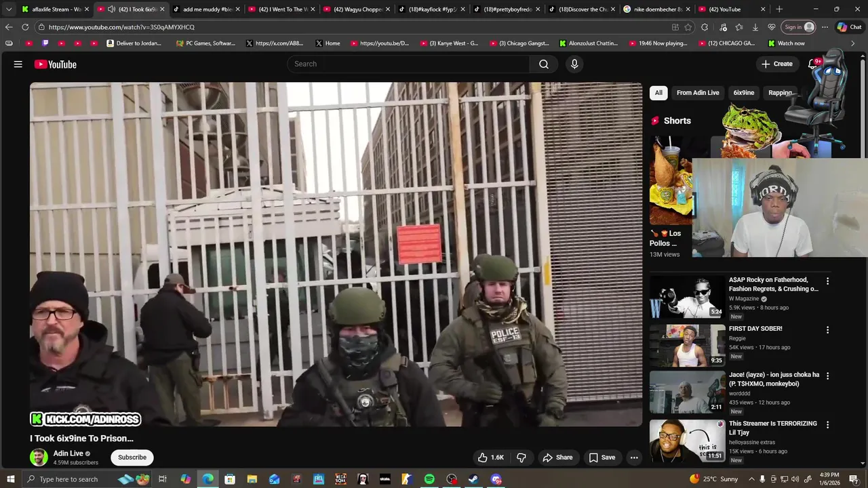This screenshot has width=868, height=488.
Task: Open Task View on taskbar
Action: click(x=163, y=479)
